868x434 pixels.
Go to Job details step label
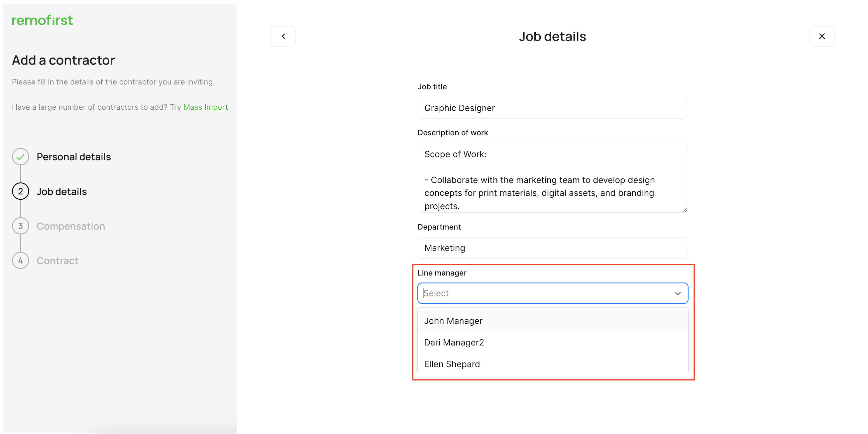tap(62, 191)
